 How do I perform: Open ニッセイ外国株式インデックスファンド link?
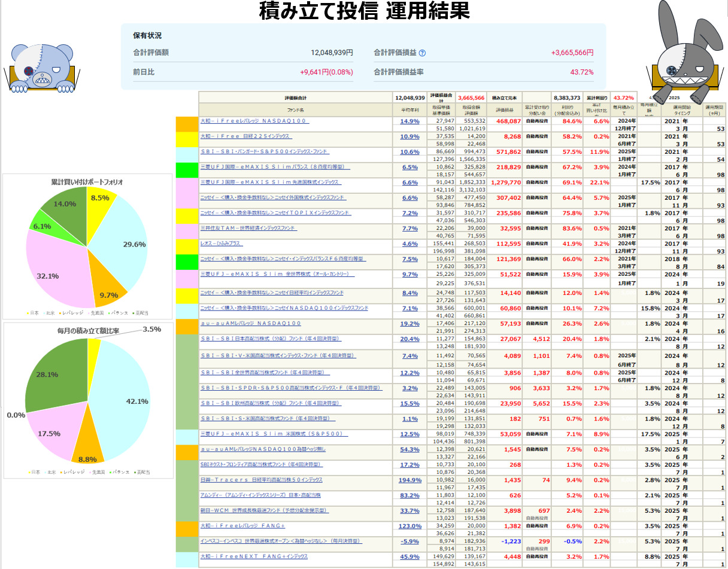click(272, 197)
